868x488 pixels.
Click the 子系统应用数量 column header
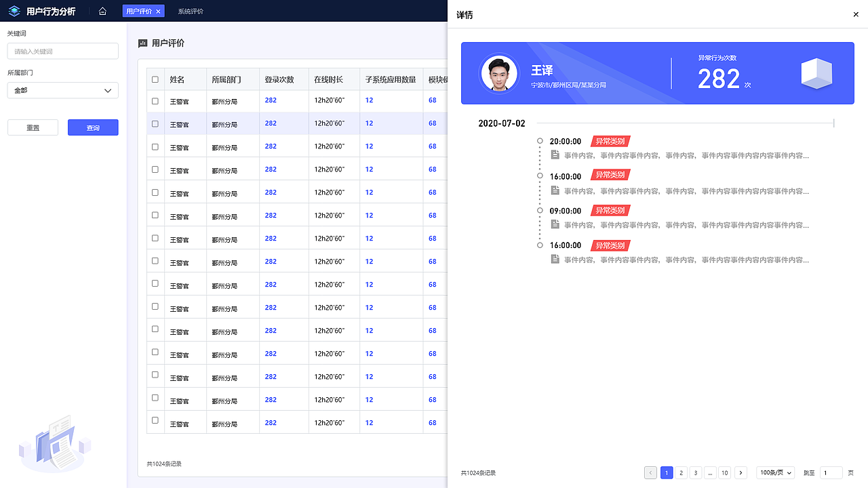tap(391, 79)
